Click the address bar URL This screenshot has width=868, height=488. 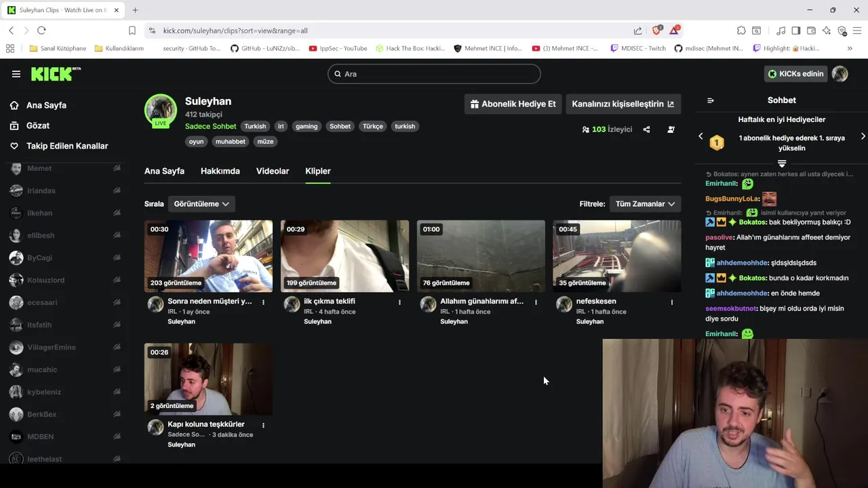coord(235,30)
